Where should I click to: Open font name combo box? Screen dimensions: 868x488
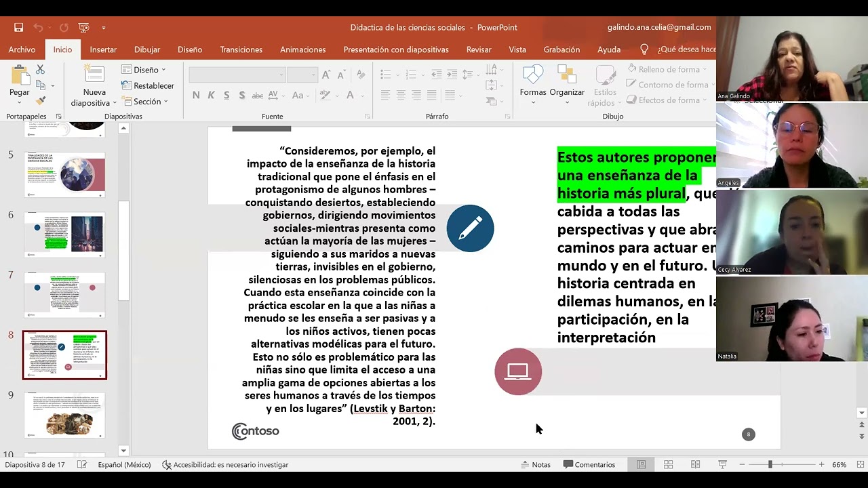[237, 75]
